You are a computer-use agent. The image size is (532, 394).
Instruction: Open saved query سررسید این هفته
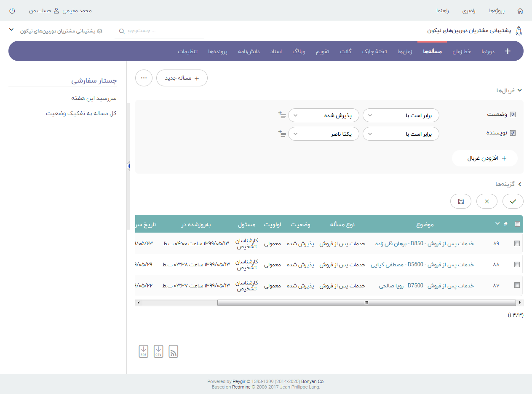click(x=94, y=98)
